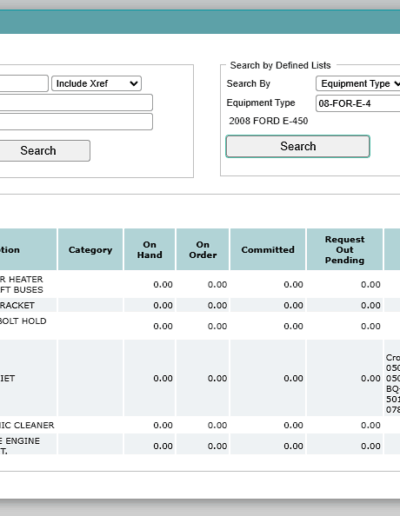Click the Equipment Type field with 08-FOR-E-4

(x=358, y=103)
